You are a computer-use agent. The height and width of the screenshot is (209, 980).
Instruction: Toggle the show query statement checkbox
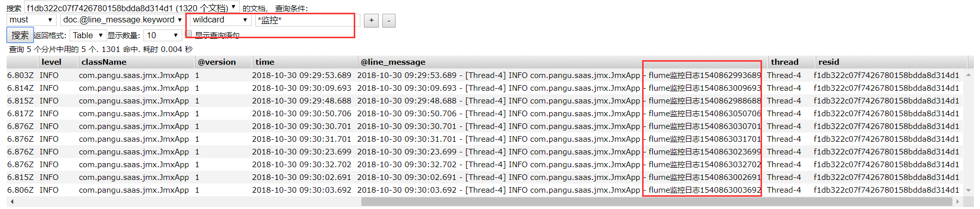[189, 34]
